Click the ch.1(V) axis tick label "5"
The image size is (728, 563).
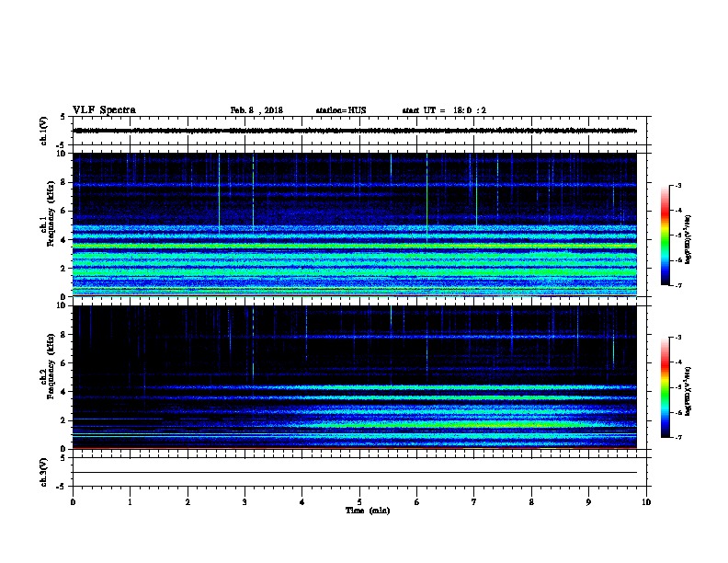coord(63,117)
